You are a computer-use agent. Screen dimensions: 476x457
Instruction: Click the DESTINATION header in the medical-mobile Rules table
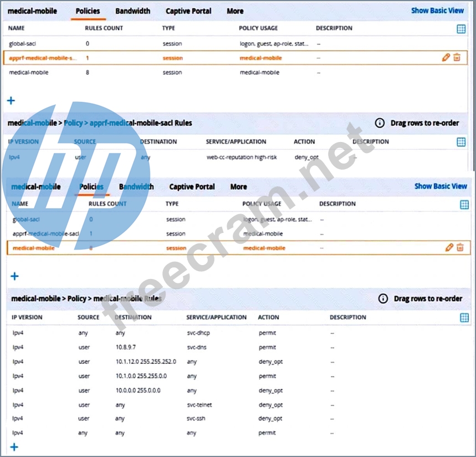pos(133,318)
